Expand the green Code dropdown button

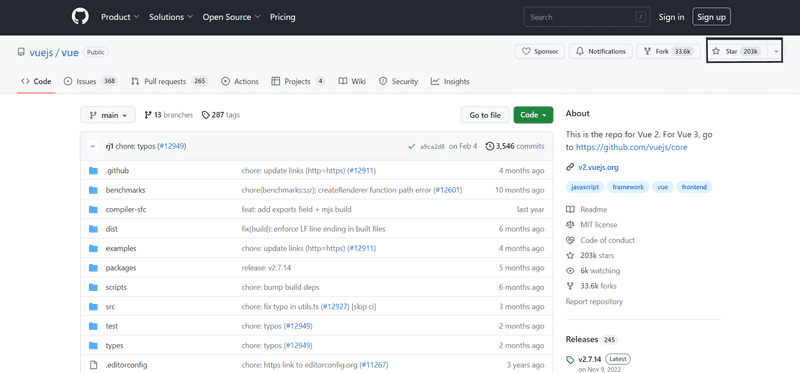pyautogui.click(x=533, y=115)
